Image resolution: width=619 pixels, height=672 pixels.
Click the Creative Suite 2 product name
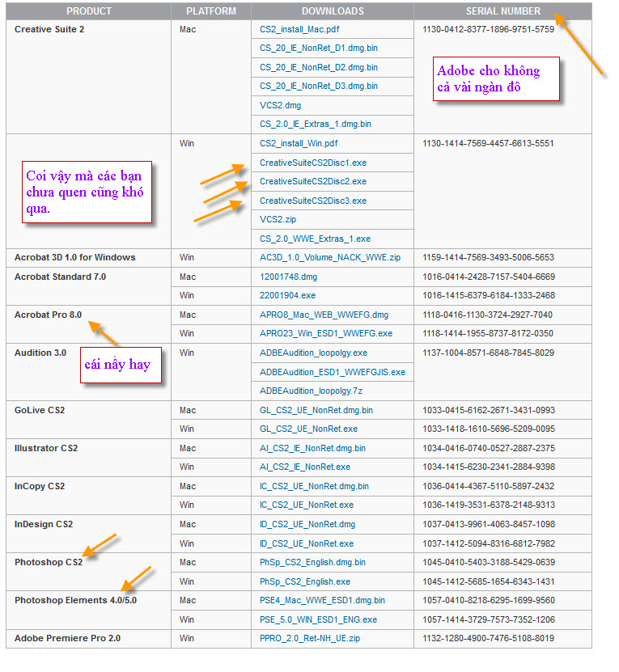pos(49,30)
